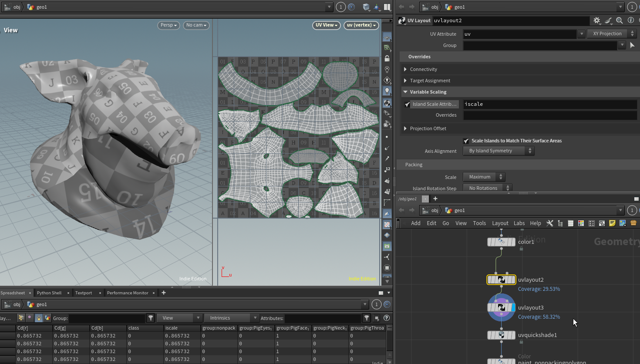This screenshot has height=364, width=640.
Task: Disable the Island Scale Attribute checkbox
Action: [x=407, y=104]
